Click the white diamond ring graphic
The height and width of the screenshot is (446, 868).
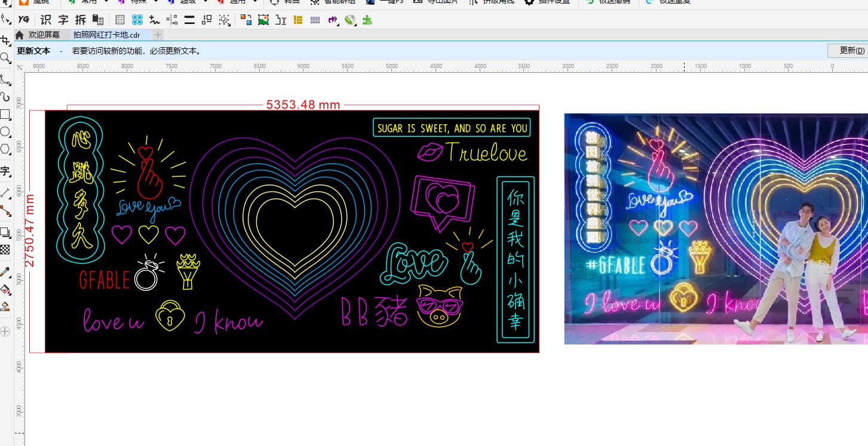(x=149, y=272)
